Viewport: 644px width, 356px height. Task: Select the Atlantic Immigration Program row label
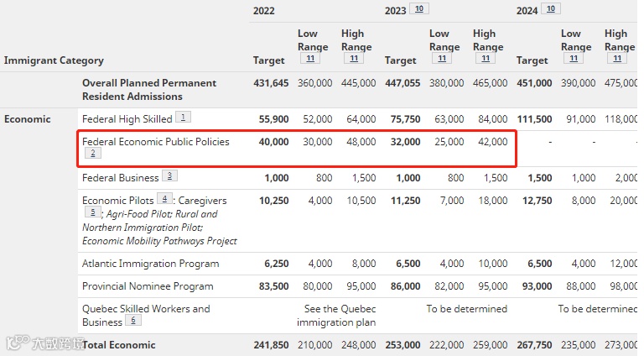[150, 264]
